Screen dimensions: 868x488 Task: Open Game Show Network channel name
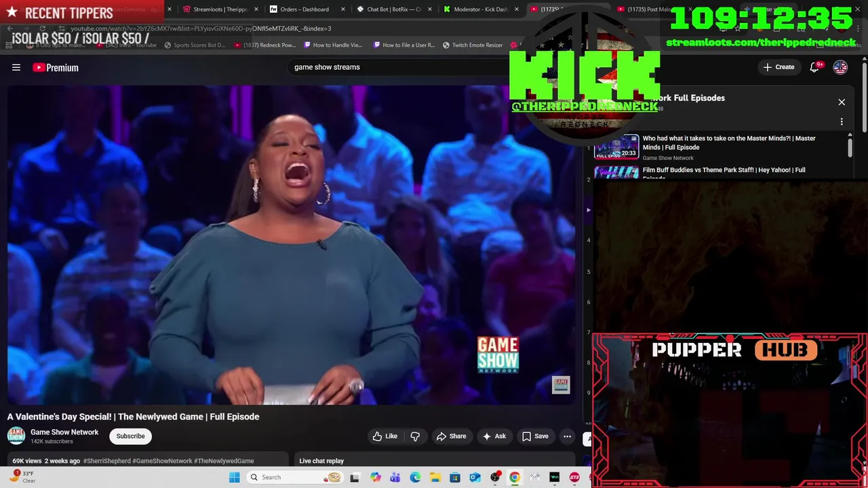coord(64,432)
